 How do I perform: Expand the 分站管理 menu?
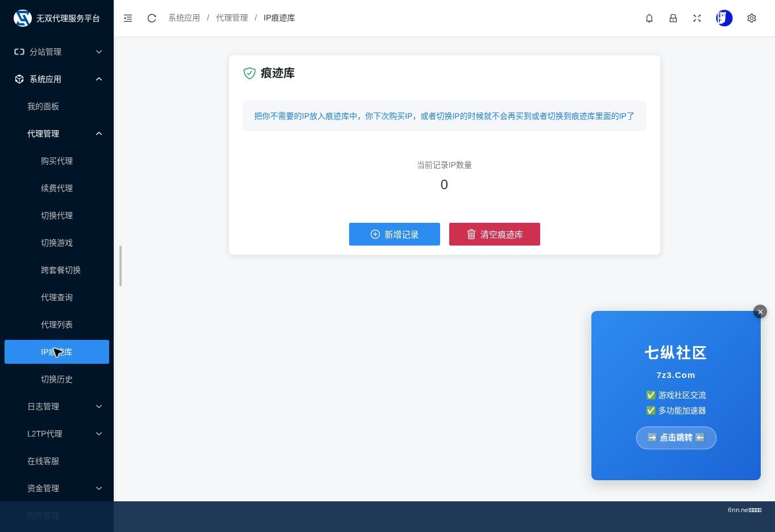pos(57,52)
